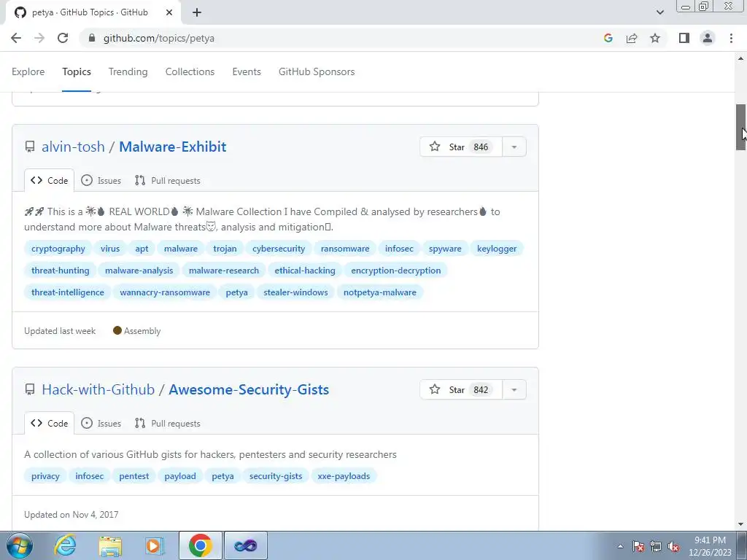Expand star list dropdown for Awesome-Security-Gists
Viewport: 747px width, 560px height.
pos(514,389)
